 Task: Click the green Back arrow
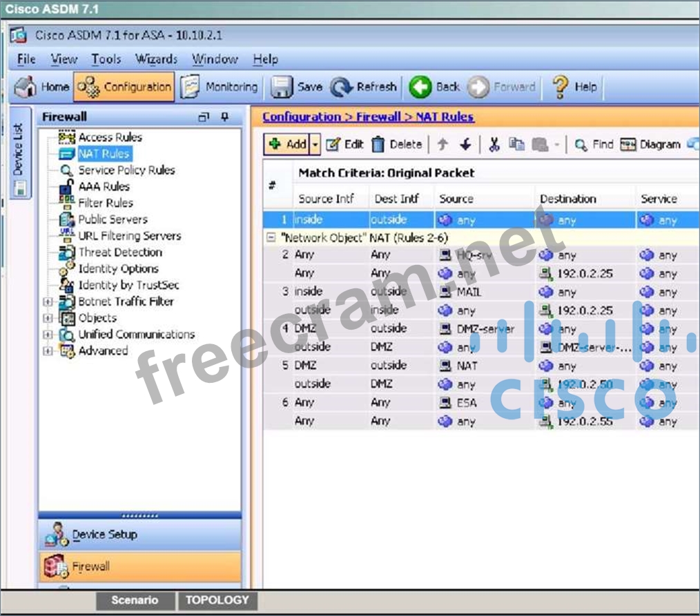pyautogui.click(x=420, y=87)
